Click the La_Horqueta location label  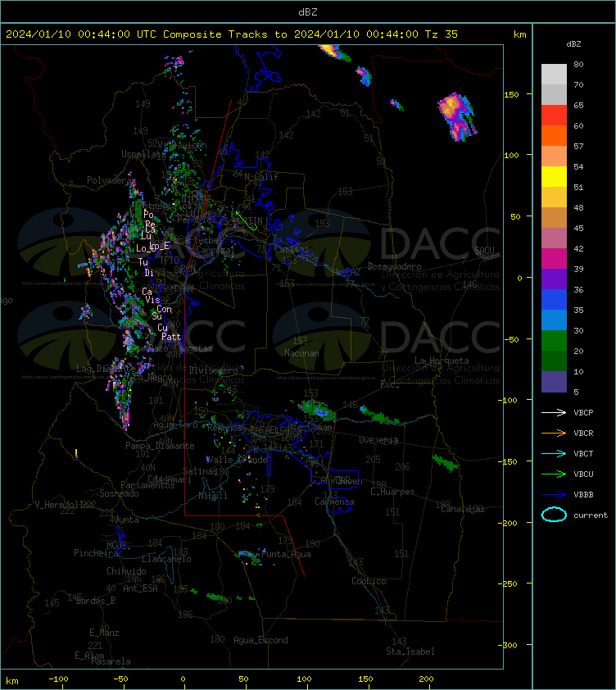click(x=442, y=361)
